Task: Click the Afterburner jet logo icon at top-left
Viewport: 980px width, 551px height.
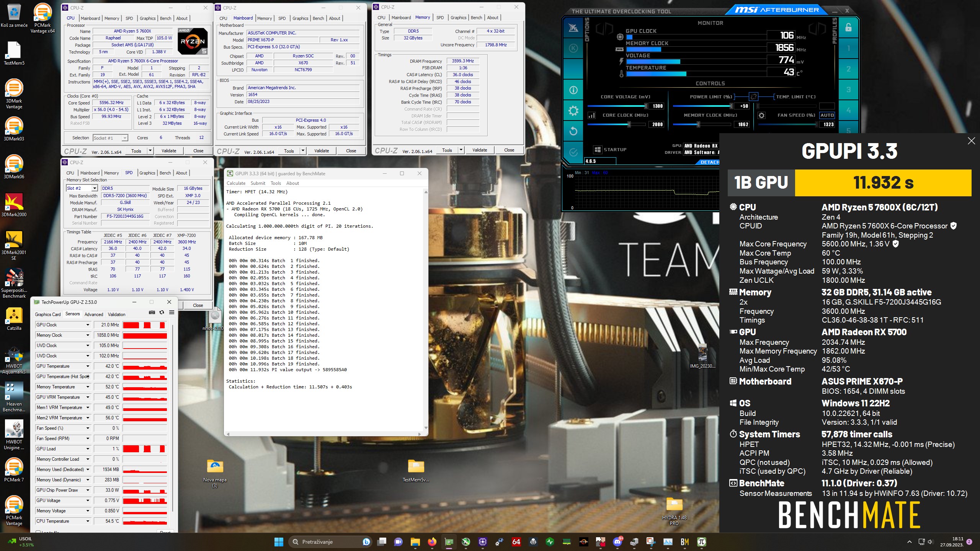Action: (573, 28)
